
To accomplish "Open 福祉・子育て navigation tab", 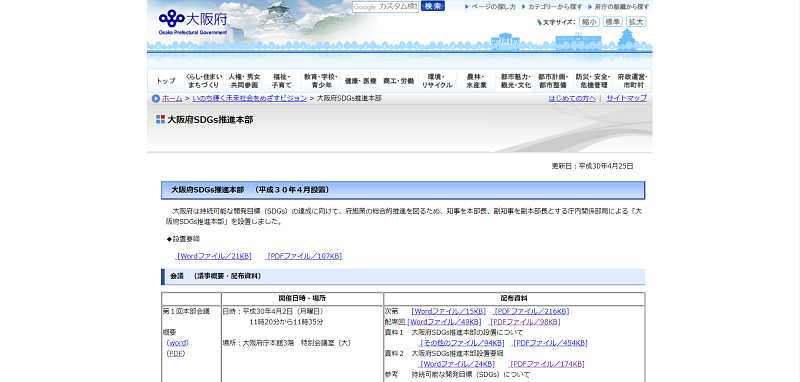I will pyautogui.click(x=282, y=81).
